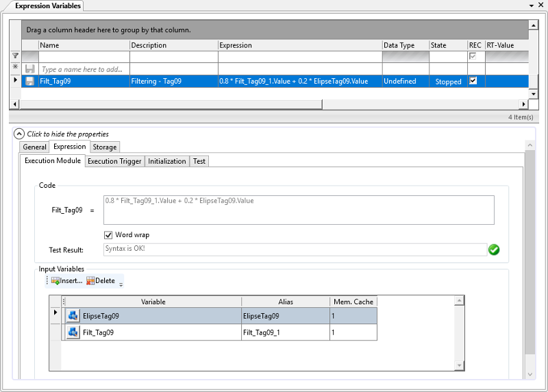Click the Filt_Tag09 input variable icon
548x392 pixels.
pyautogui.click(x=73, y=332)
